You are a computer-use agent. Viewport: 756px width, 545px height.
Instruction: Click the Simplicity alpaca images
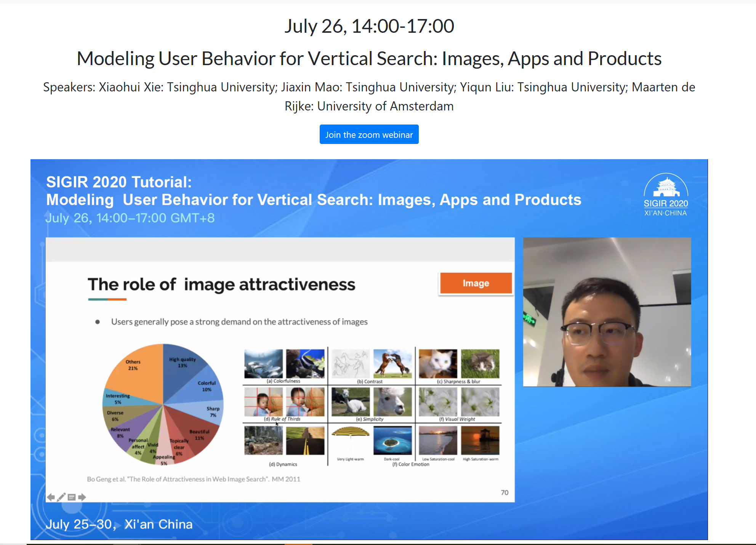point(372,402)
